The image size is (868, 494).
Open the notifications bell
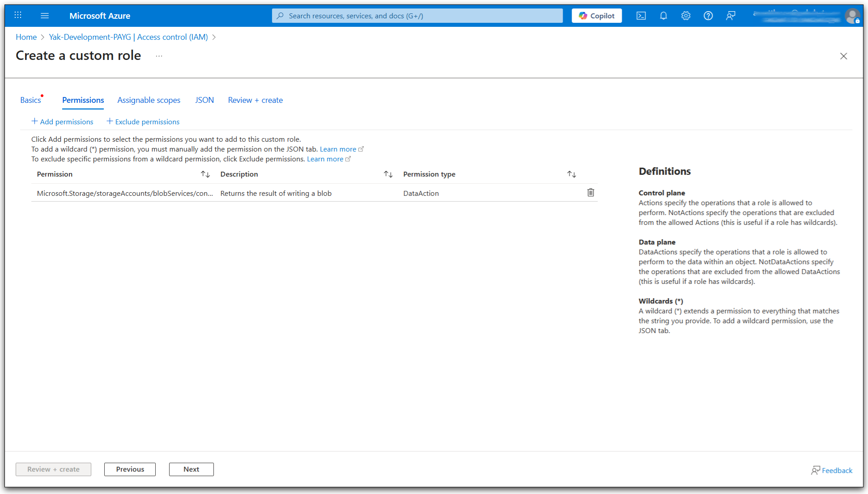tap(663, 16)
